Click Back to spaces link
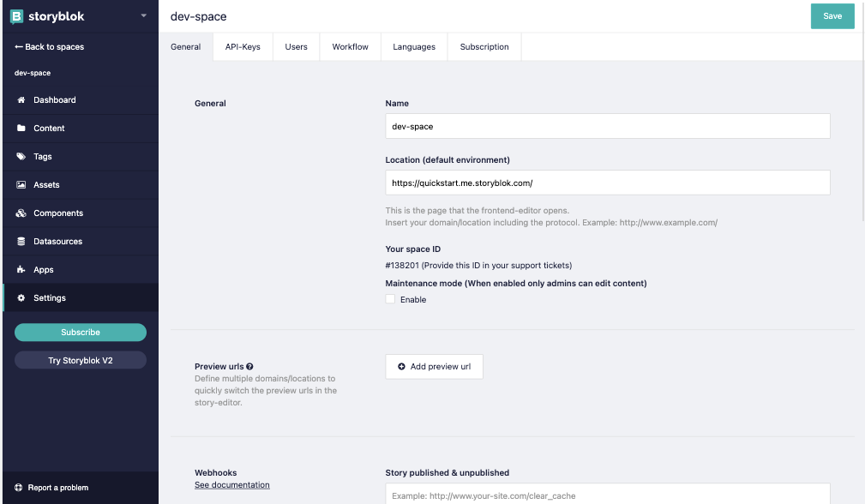This screenshot has width=865, height=504. [50, 47]
